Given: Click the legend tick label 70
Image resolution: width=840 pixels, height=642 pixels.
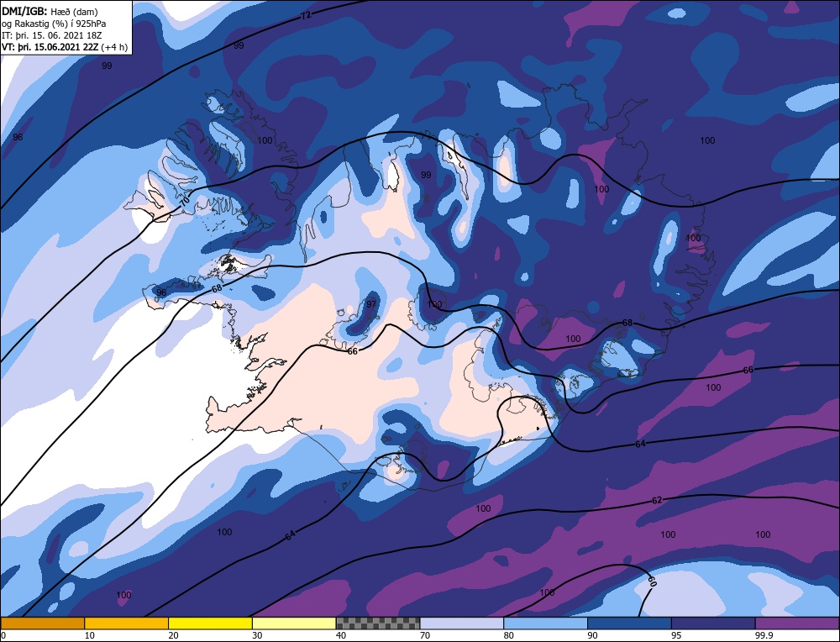Looking at the screenshot, I should tap(425, 635).
